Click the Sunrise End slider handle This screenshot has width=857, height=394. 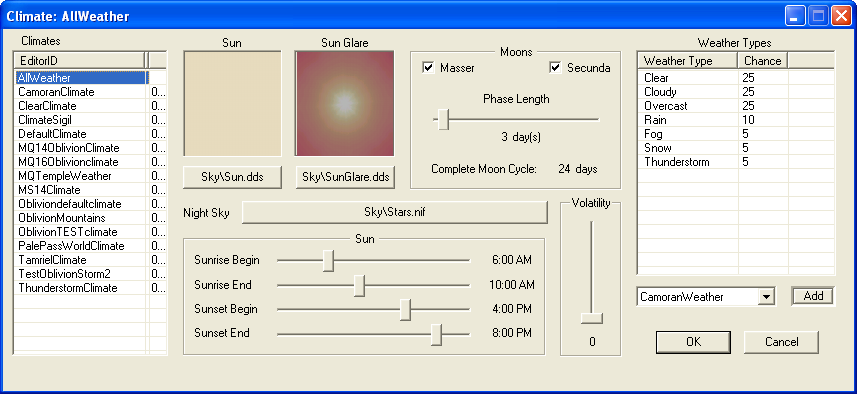coord(359,285)
